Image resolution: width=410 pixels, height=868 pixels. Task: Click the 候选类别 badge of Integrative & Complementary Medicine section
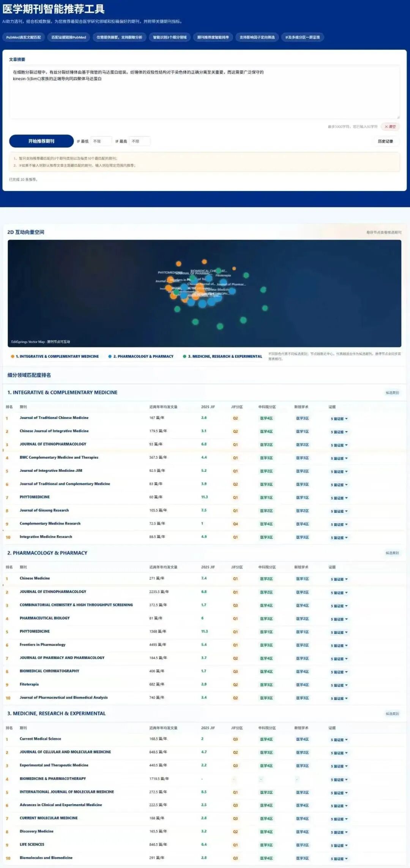click(x=392, y=393)
